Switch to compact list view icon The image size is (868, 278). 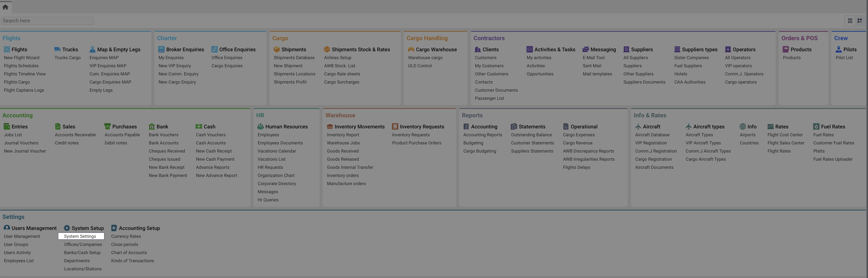pyautogui.click(x=850, y=21)
